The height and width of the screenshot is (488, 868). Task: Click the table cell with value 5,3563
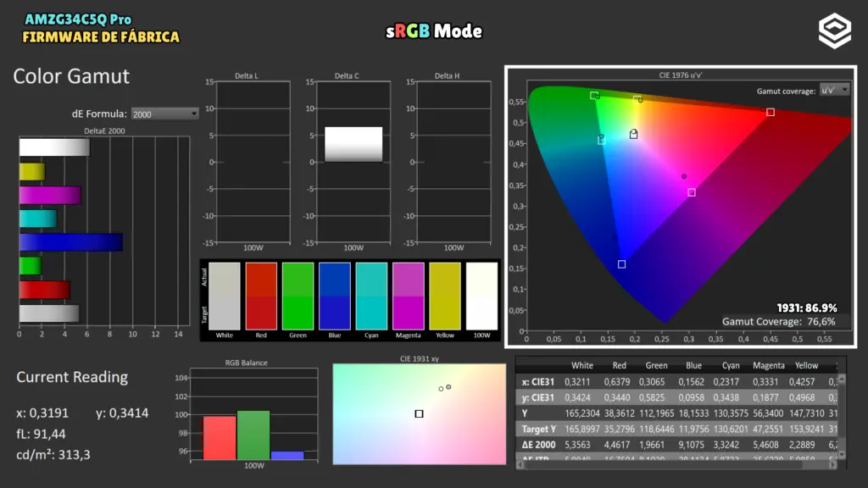tap(577, 445)
